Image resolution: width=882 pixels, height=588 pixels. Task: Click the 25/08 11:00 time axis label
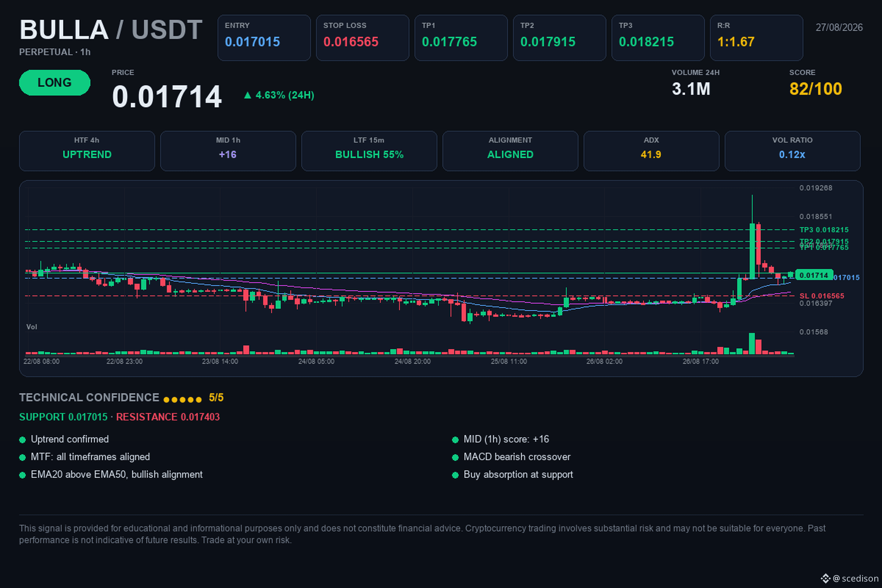pyautogui.click(x=509, y=362)
